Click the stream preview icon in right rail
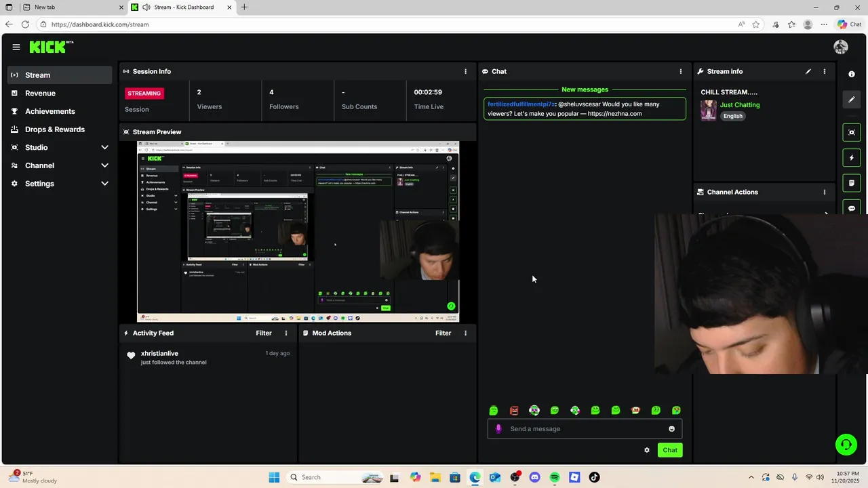This screenshot has height=488, width=868. tap(852, 132)
